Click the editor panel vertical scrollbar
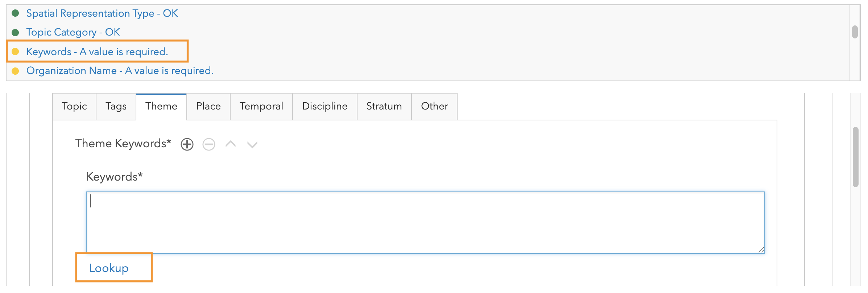 click(x=856, y=157)
